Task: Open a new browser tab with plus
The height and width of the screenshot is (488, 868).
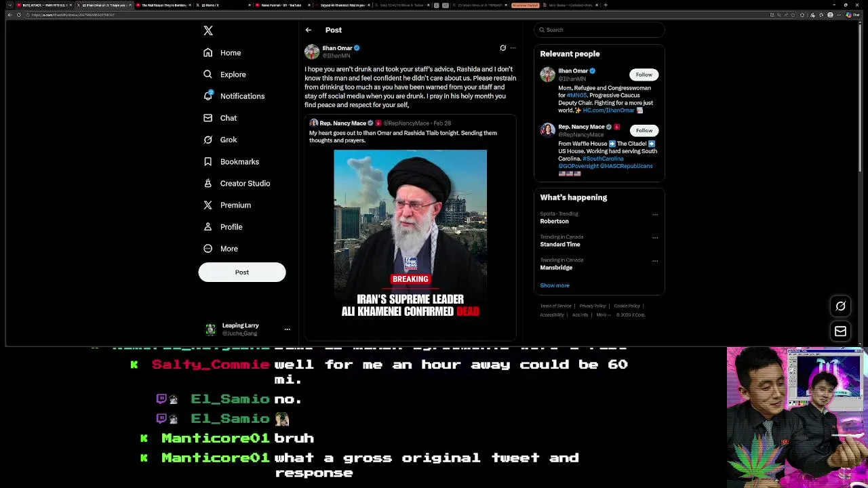Action: 606,5
